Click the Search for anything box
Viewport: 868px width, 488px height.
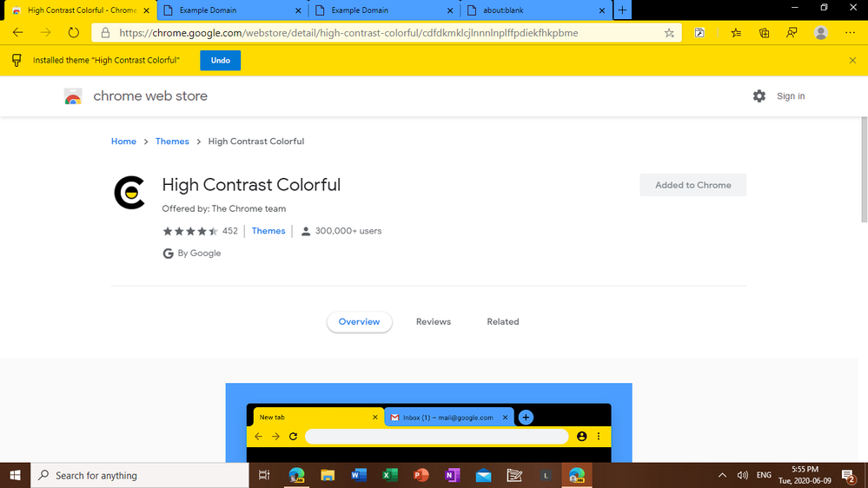point(140,475)
